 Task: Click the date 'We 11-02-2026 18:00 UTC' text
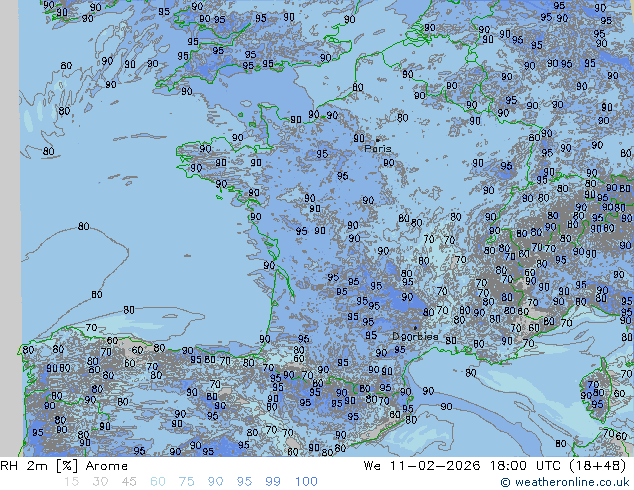(462, 466)
